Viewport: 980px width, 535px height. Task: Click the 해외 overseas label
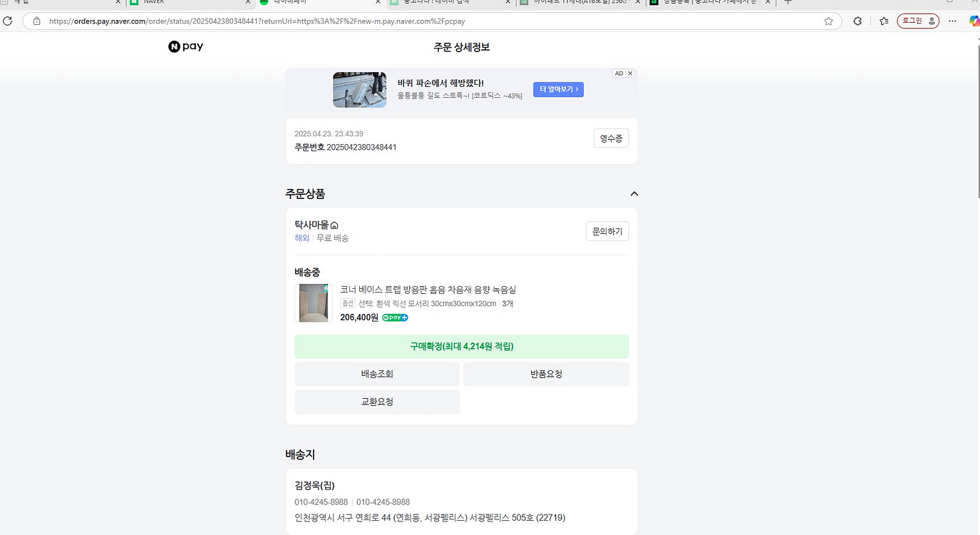302,238
